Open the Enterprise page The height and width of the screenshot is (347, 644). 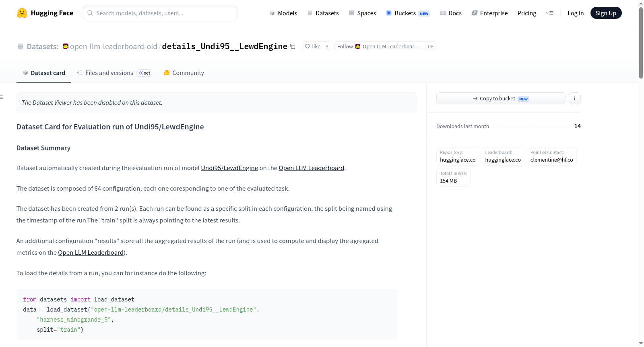point(489,13)
